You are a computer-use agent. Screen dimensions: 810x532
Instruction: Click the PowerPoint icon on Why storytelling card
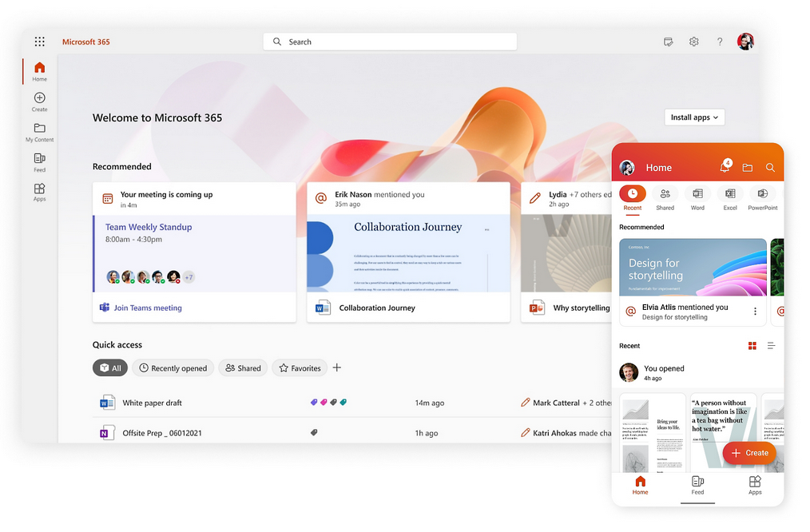[x=537, y=308]
